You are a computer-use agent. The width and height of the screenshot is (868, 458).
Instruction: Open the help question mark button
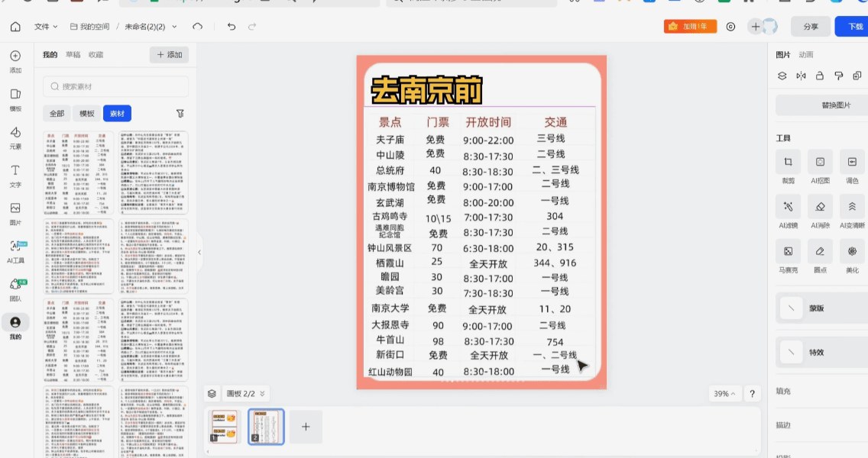click(752, 394)
